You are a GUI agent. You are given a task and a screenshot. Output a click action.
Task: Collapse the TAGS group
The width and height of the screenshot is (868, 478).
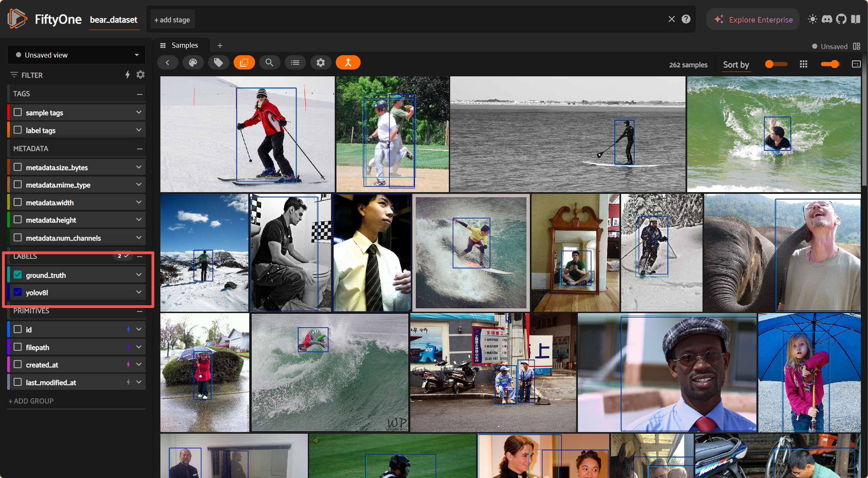(x=139, y=94)
